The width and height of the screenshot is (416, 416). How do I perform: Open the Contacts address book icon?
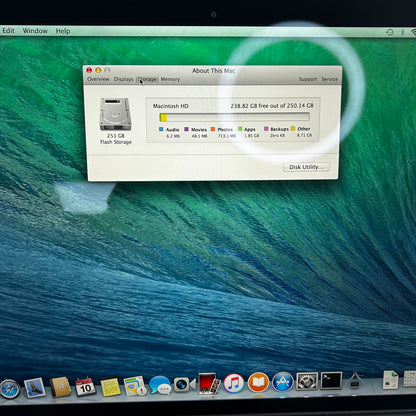(60, 387)
